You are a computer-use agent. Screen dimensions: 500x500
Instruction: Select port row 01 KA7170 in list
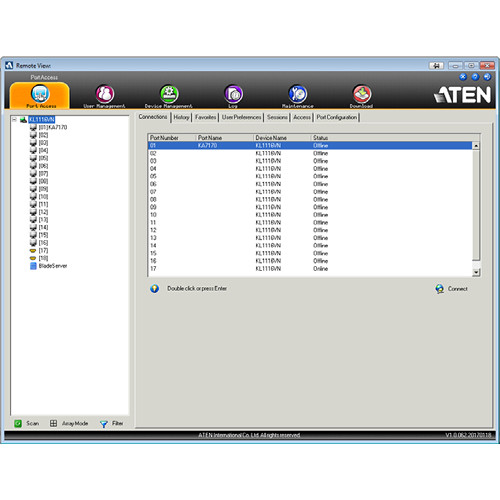310,146
